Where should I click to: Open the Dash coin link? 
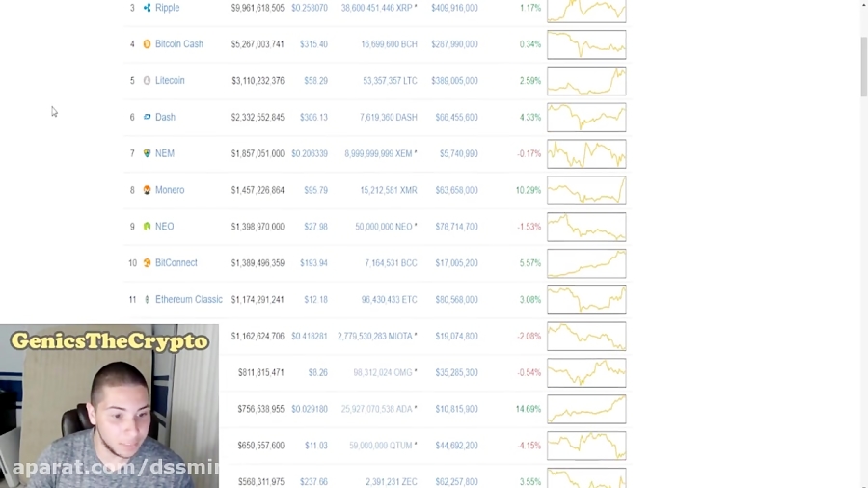point(165,118)
